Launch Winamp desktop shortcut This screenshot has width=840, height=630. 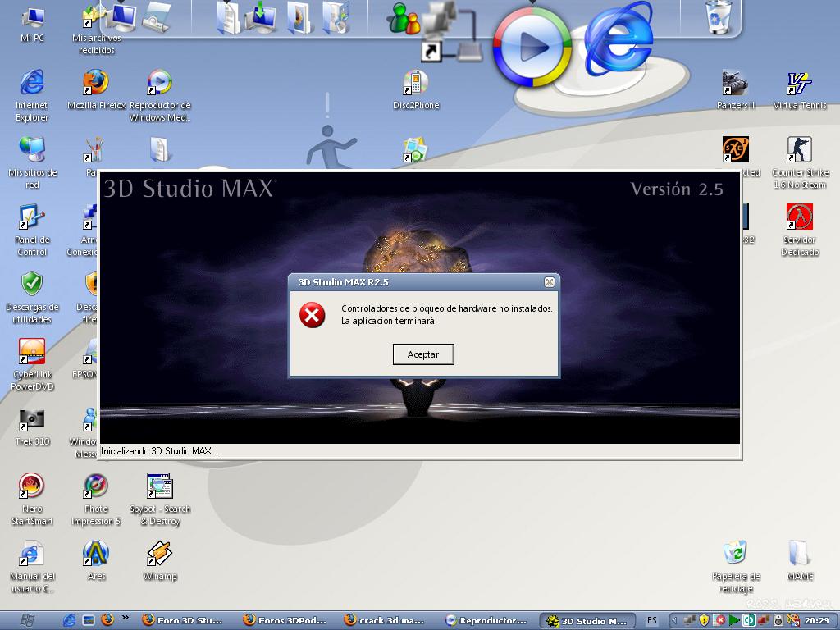[x=160, y=561]
